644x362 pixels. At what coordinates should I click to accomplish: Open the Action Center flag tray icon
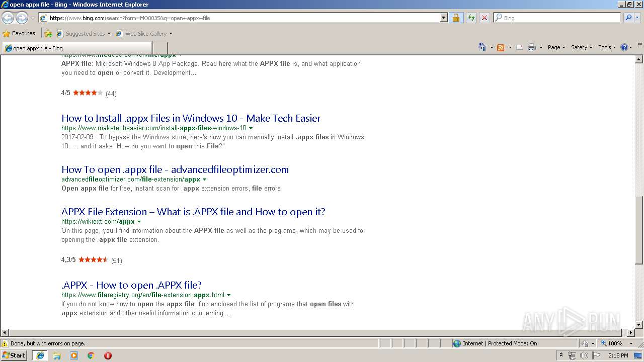click(x=596, y=355)
